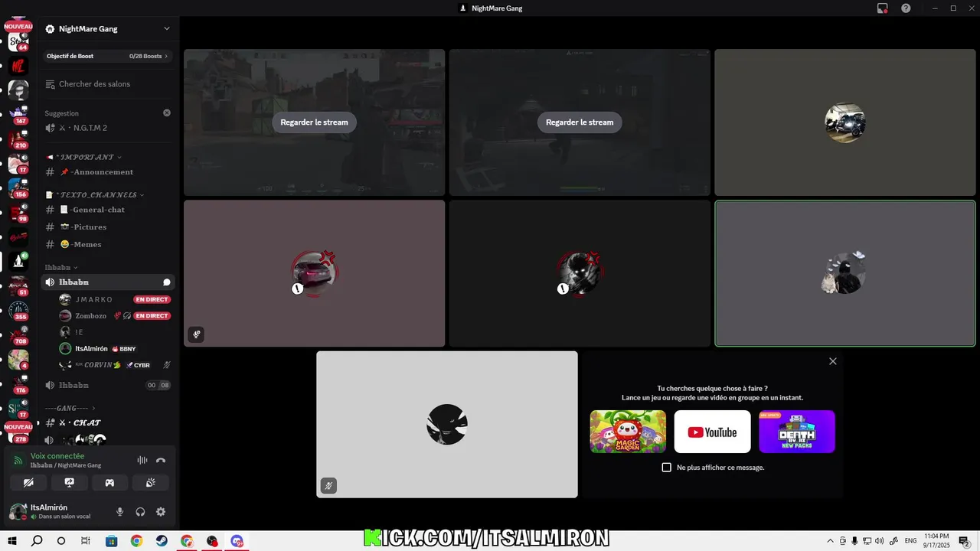Viewport: 980px width, 551px height.
Task: Select the server icon with 156 badge
Action: pos(18,187)
